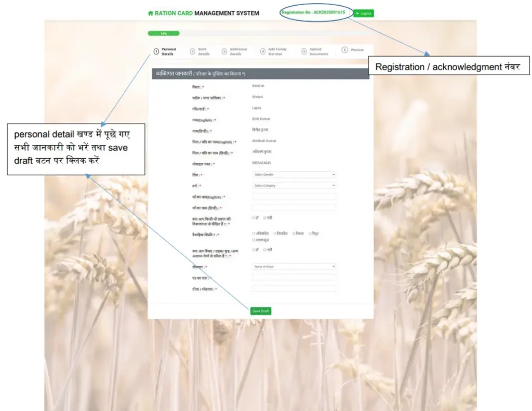Select अविवाहित marital status
The image size is (532, 411).
coord(254,234)
